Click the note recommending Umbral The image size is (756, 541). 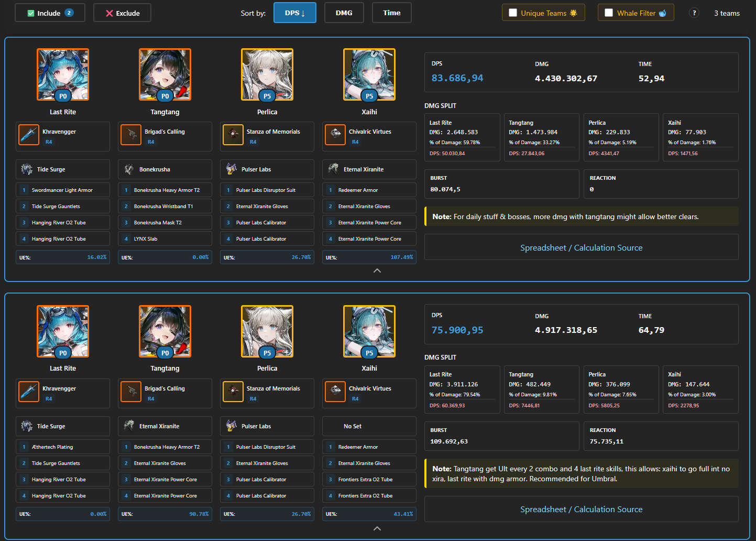[x=582, y=473]
